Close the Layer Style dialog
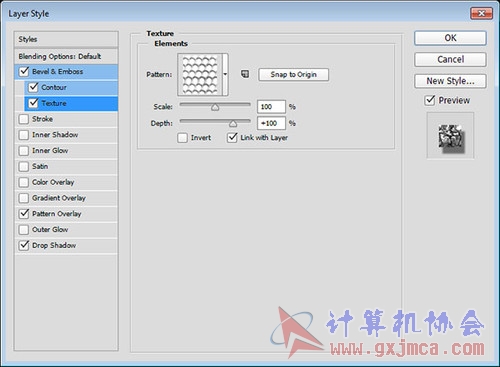This screenshot has height=367, width=500. click(481, 13)
